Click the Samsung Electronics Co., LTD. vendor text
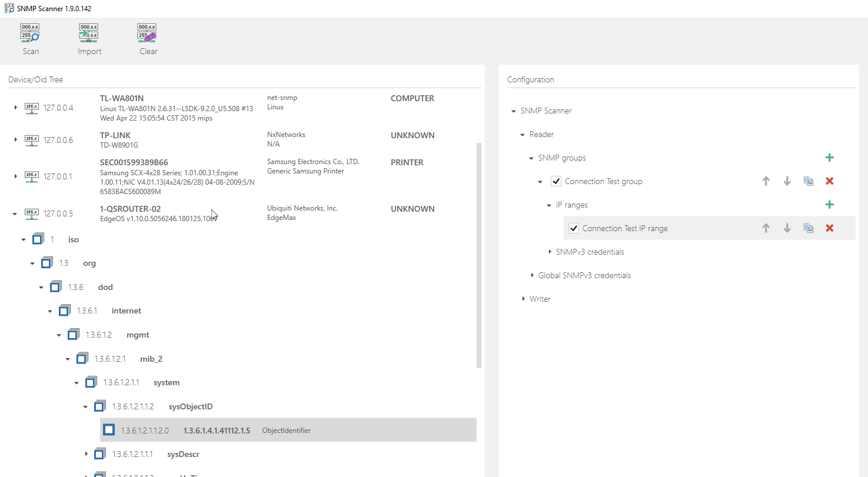868x477 pixels. point(313,162)
